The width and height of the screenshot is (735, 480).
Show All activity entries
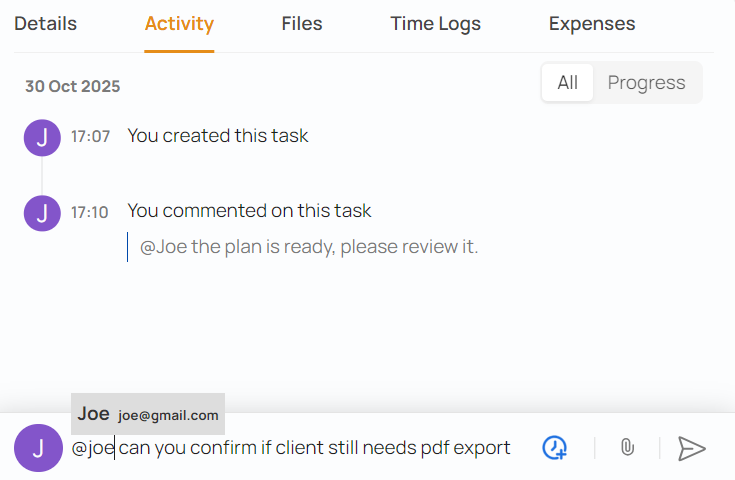(x=567, y=83)
